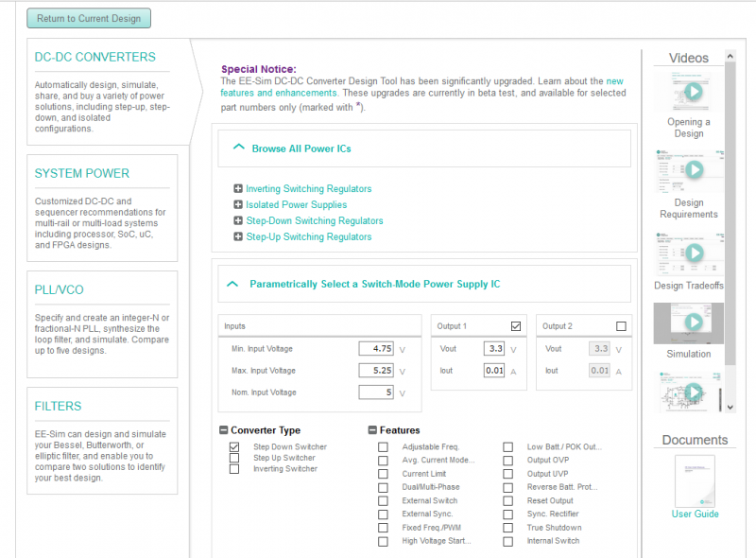Viewport: 756px width, 558px height.
Task: Open Step-Down Switching Regulators link
Action: [x=314, y=221]
